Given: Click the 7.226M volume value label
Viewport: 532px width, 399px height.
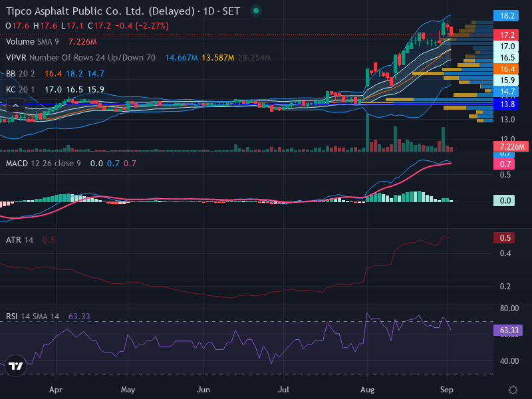Looking at the screenshot, I should (x=511, y=146).
